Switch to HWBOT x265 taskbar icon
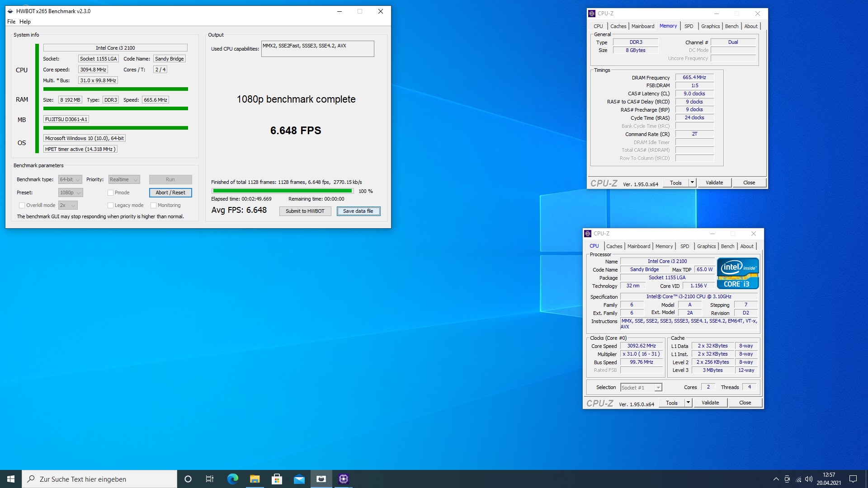 (x=321, y=479)
